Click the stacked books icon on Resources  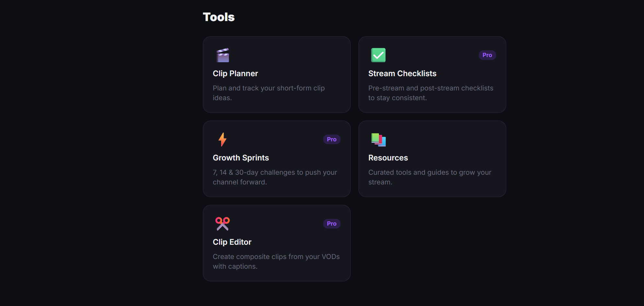(x=378, y=139)
